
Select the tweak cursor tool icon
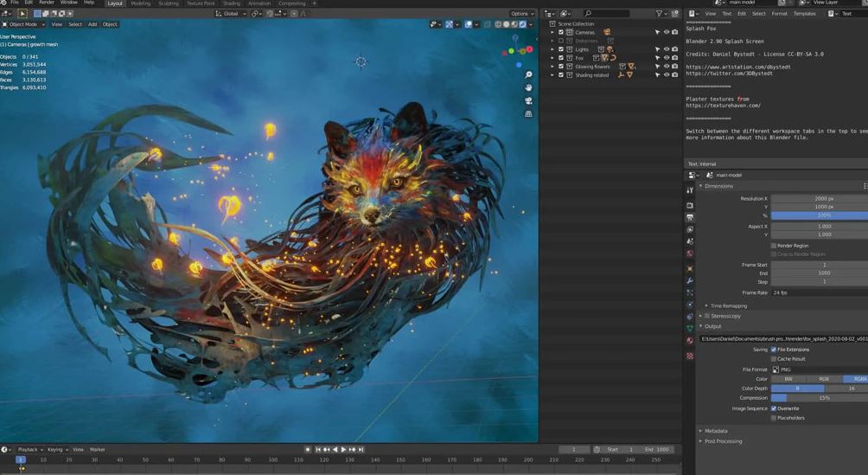22,13
